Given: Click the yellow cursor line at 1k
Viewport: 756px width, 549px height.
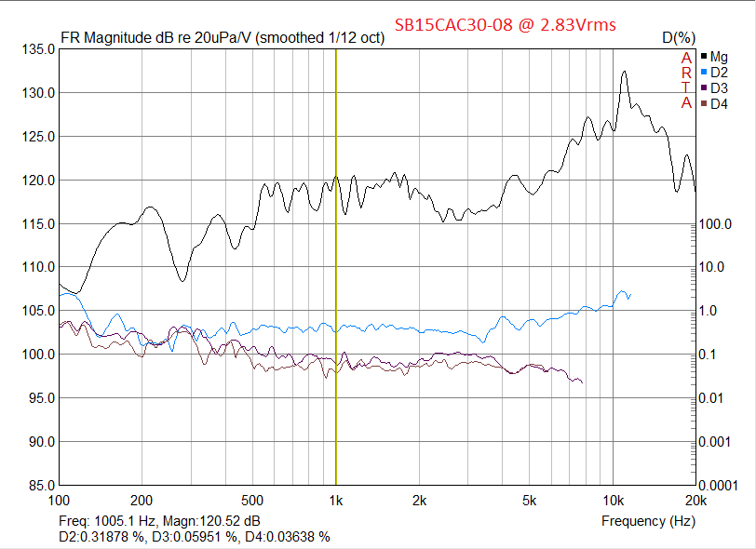Looking at the screenshot, I should [x=336, y=266].
